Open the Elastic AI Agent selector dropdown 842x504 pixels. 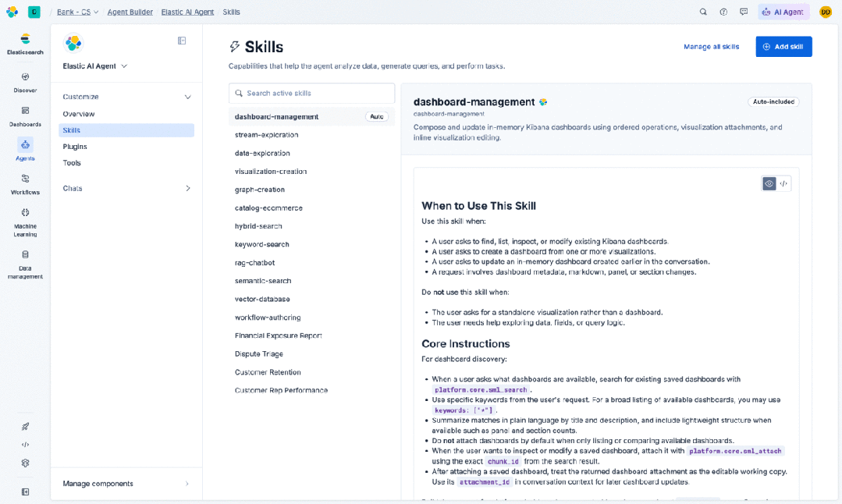point(95,66)
